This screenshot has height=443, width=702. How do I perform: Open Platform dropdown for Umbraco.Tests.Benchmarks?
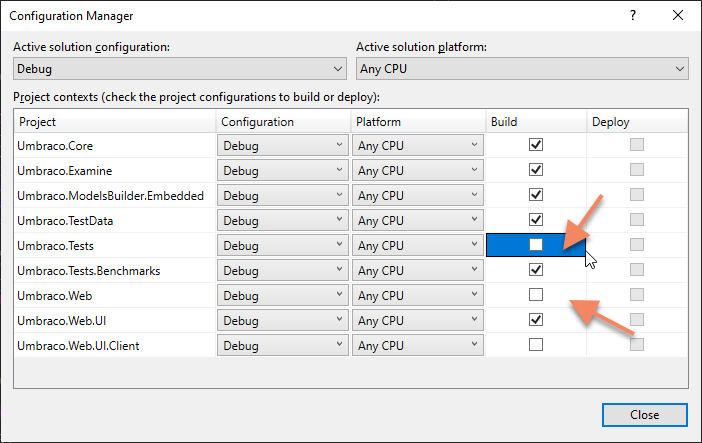[418, 270]
